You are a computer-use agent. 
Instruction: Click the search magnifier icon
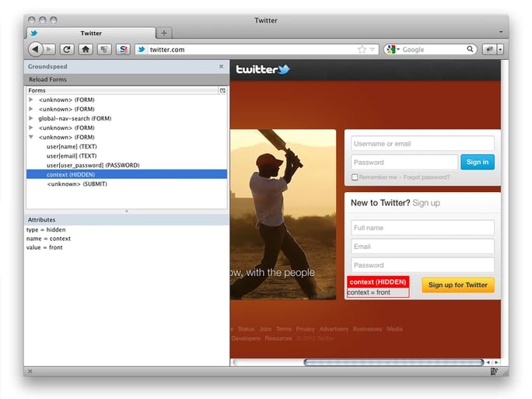point(471,49)
